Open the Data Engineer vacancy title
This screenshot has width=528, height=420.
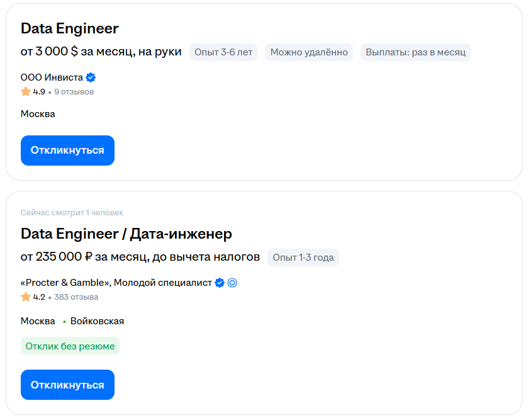coord(69,28)
